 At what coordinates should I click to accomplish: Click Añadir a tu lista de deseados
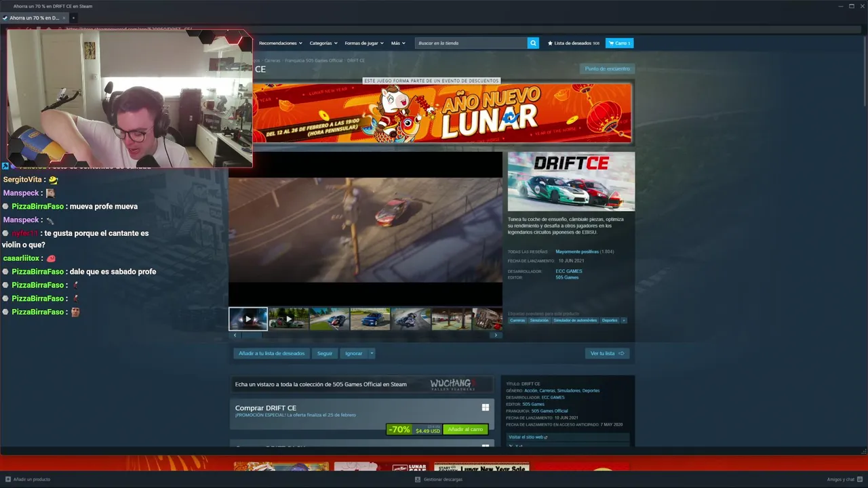(x=271, y=353)
